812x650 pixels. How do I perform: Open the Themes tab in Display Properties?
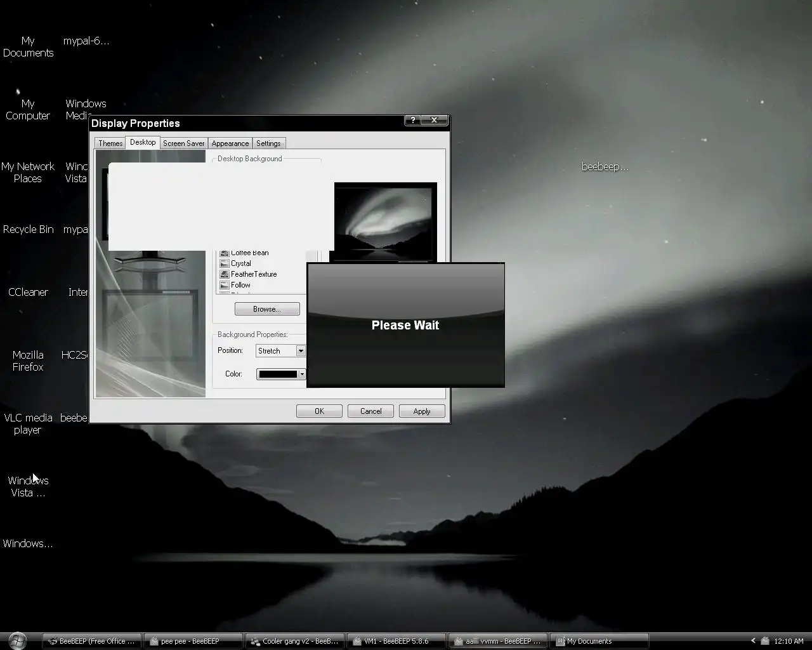110,143
